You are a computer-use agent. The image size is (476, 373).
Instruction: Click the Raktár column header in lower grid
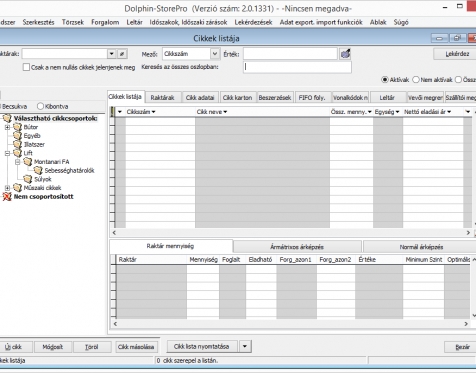point(151,259)
